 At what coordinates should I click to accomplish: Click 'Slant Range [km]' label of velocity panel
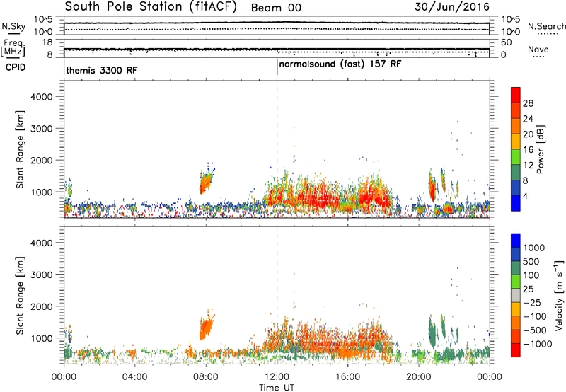coord(20,296)
